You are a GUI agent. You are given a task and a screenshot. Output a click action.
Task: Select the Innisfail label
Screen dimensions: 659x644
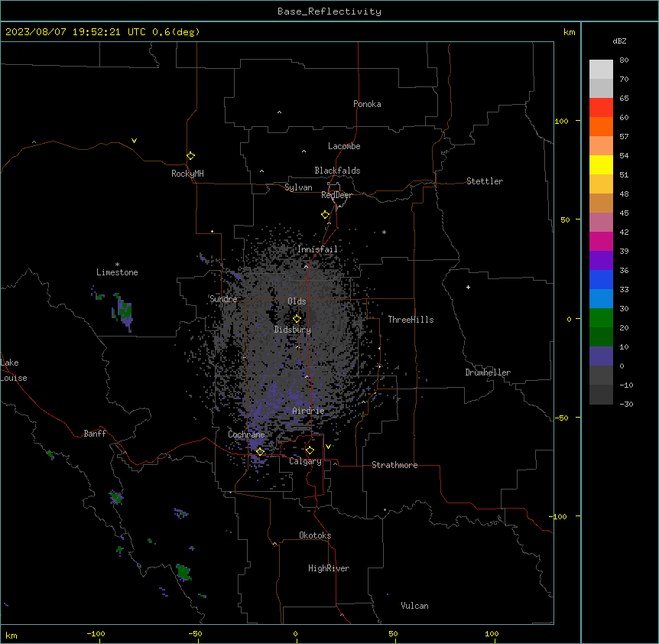[317, 249]
